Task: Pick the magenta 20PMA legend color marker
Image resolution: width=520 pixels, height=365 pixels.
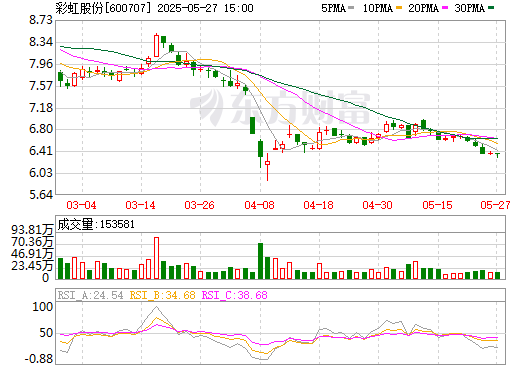Action: click(445, 8)
